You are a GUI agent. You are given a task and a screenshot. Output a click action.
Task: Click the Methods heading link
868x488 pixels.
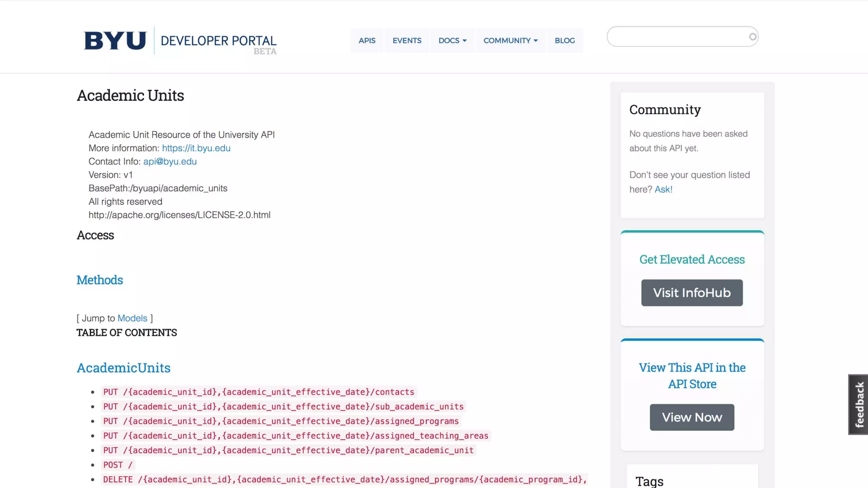click(x=100, y=280)
